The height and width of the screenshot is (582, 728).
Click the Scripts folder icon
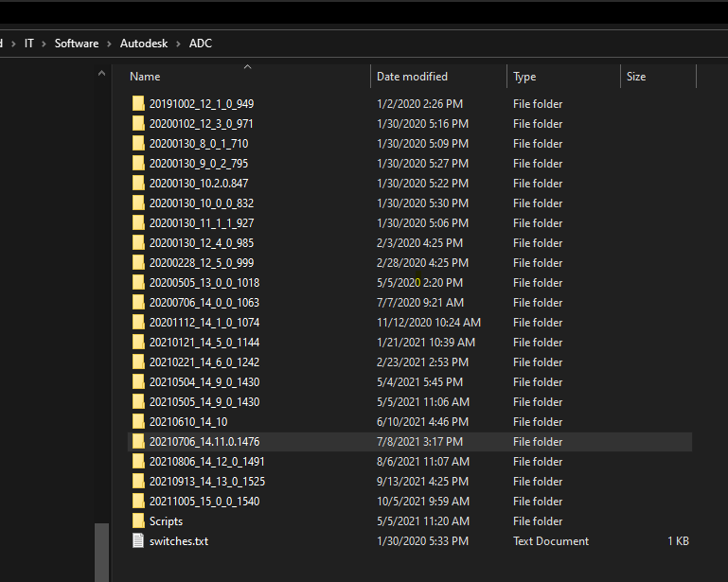pyautogui.click(x=138, y=521)
